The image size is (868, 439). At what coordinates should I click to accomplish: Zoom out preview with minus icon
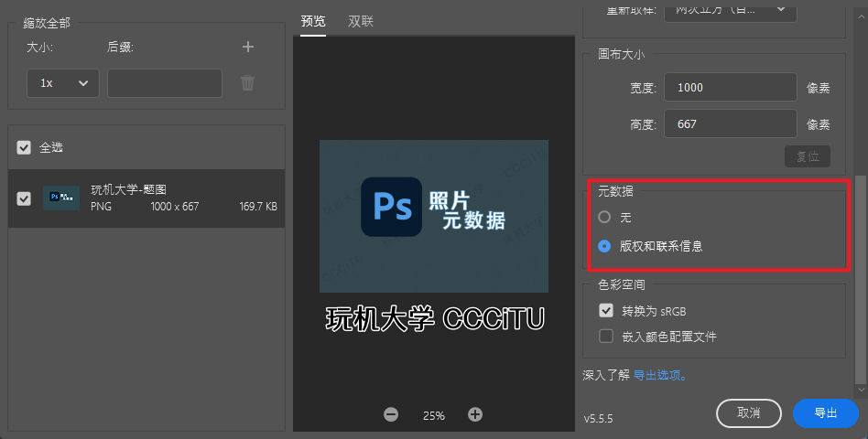pyautogui.click(x=391, y=414)
